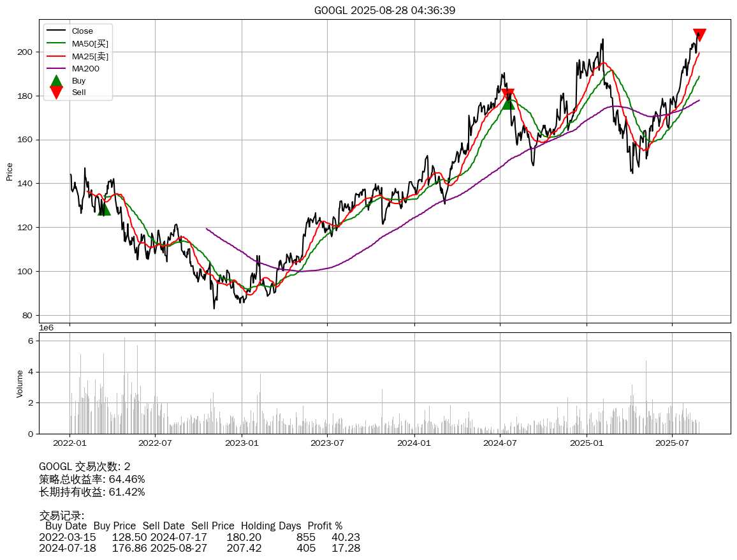Click the red Sell triangle near July 2024
The image size is (737, 560).
507,95
